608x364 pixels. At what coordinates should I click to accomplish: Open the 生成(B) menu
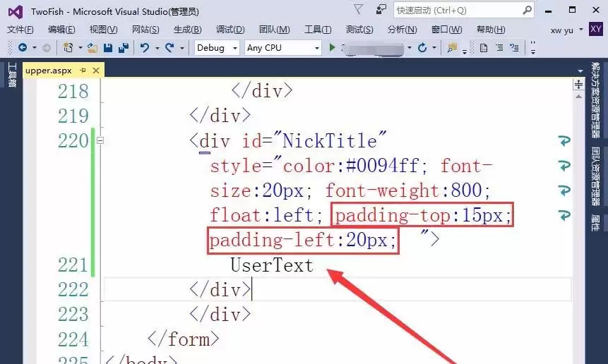point(187,30)
